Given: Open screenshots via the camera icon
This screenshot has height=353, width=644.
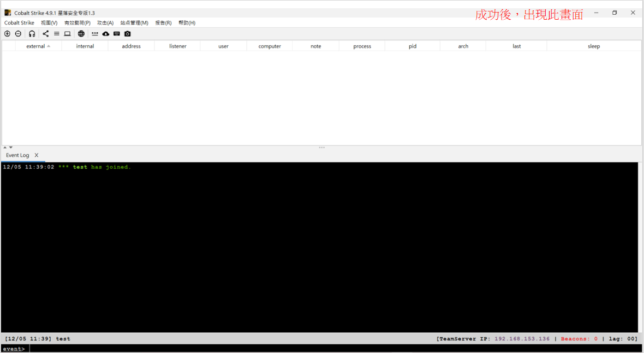Looking at the screenshot, I should click(127, 34).
